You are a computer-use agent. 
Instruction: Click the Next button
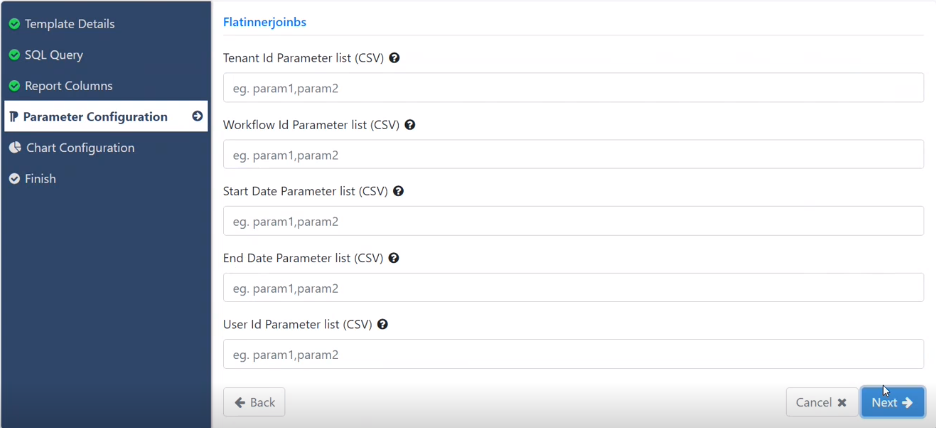pyautogui.click(x=892, y=402)
